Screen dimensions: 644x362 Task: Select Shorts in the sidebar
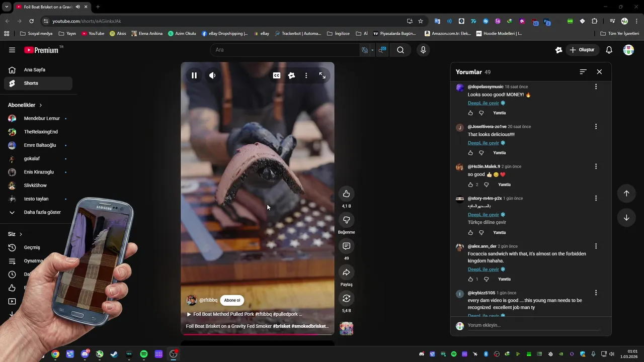pyautogui.click(x=38, y=83)
